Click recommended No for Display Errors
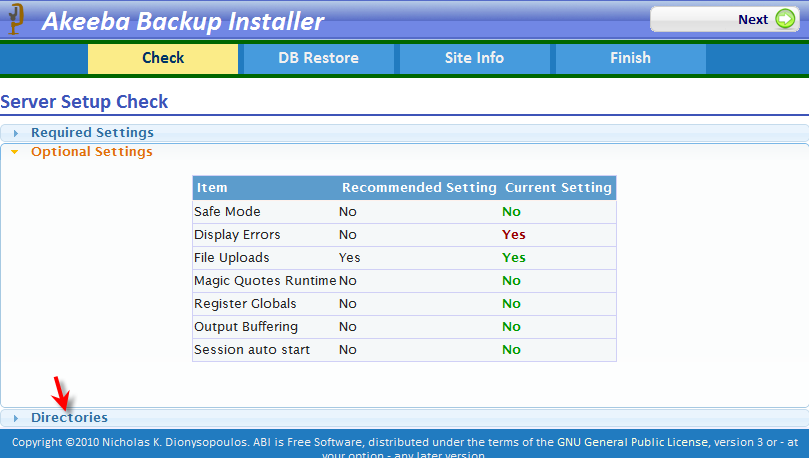This screenshot has width=809, height=458. point(348,235)
